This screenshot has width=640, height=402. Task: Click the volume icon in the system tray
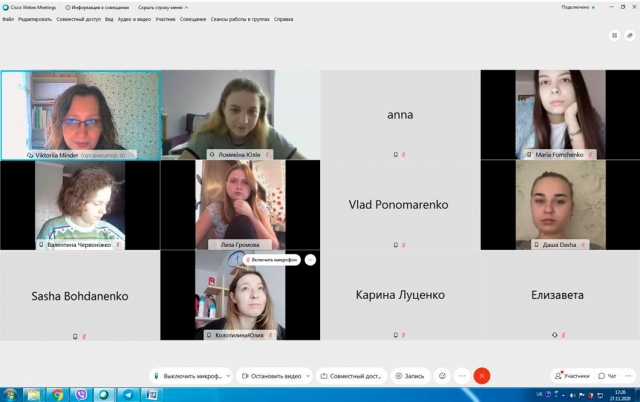(572, 395)
